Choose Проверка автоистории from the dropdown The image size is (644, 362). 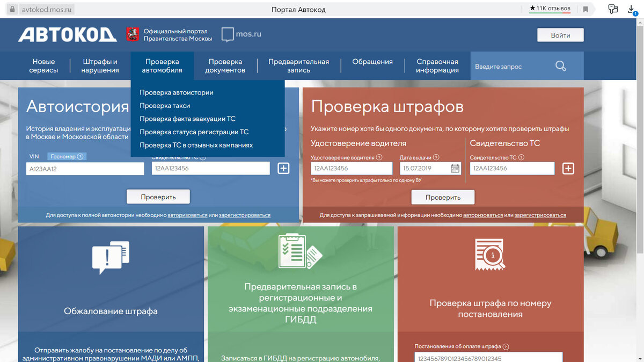(x=177, y=92)
